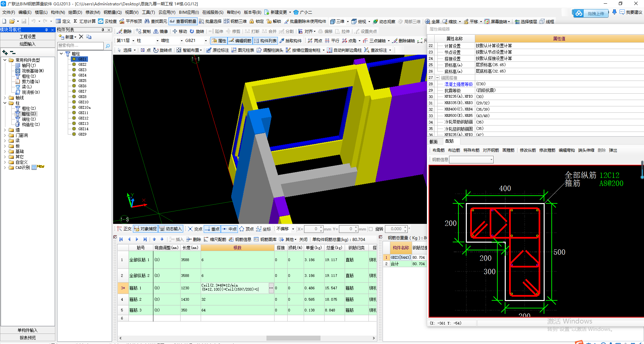
Task: Switch to the 截面 tab
Action: [x=434, y=141]
